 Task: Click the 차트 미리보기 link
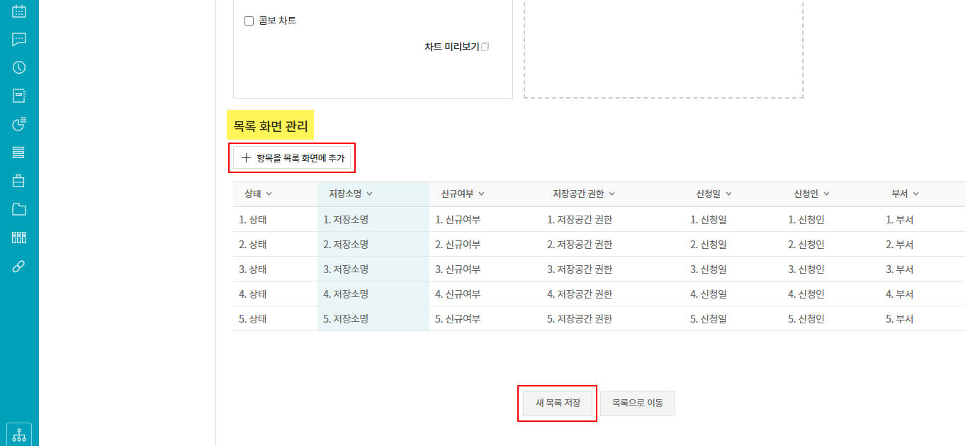click(x=451, y=47)
